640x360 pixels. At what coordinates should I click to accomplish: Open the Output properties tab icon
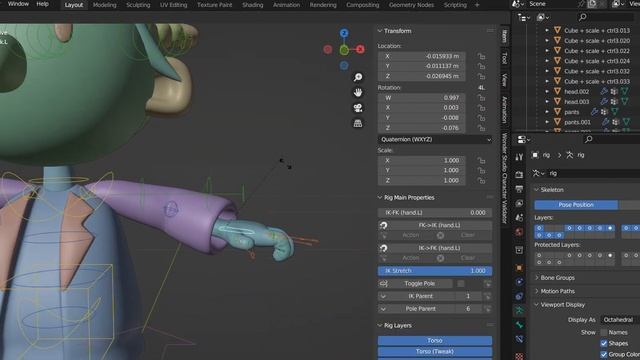519,189
